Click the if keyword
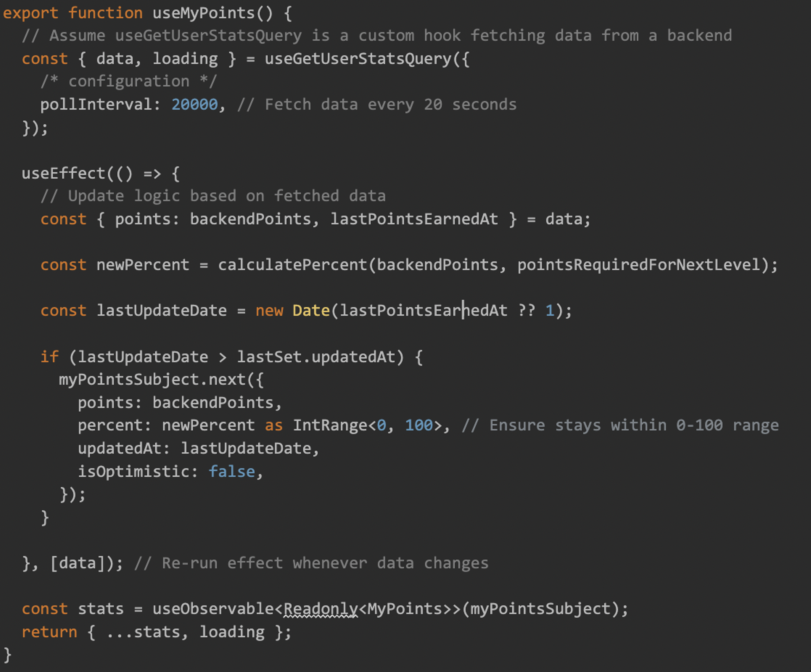 point(49,356)
